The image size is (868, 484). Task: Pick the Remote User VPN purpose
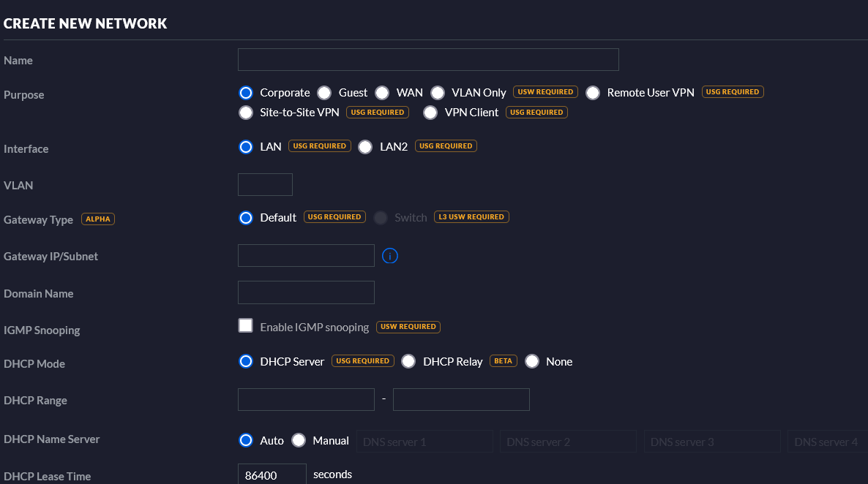[593, 93]
